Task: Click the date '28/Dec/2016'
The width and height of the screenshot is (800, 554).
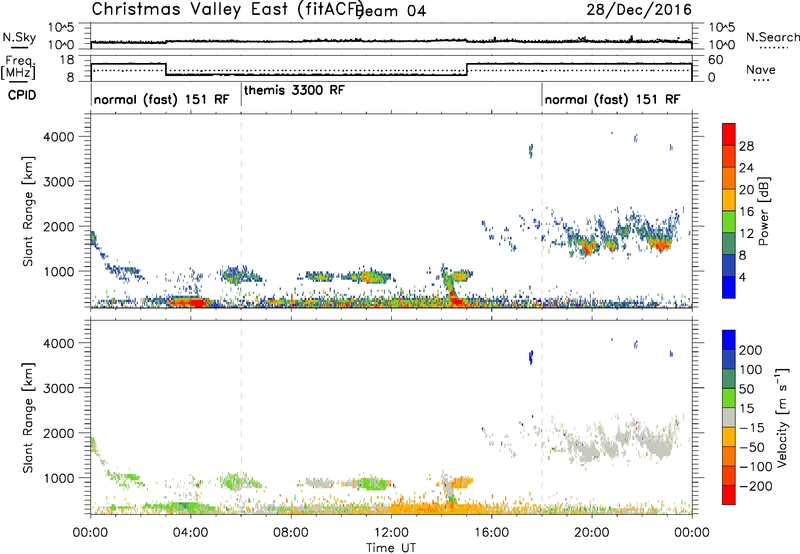Action: (639, 9)
